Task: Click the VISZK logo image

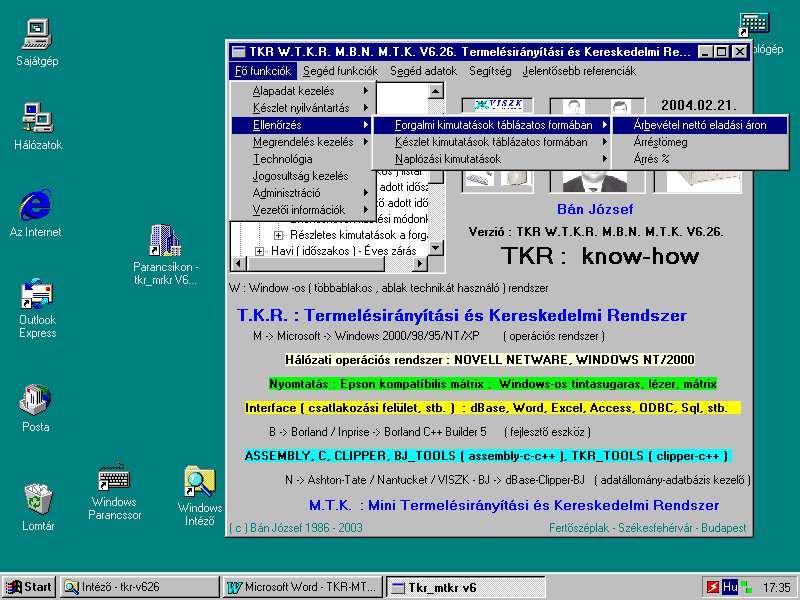Action: coord(497,105)
